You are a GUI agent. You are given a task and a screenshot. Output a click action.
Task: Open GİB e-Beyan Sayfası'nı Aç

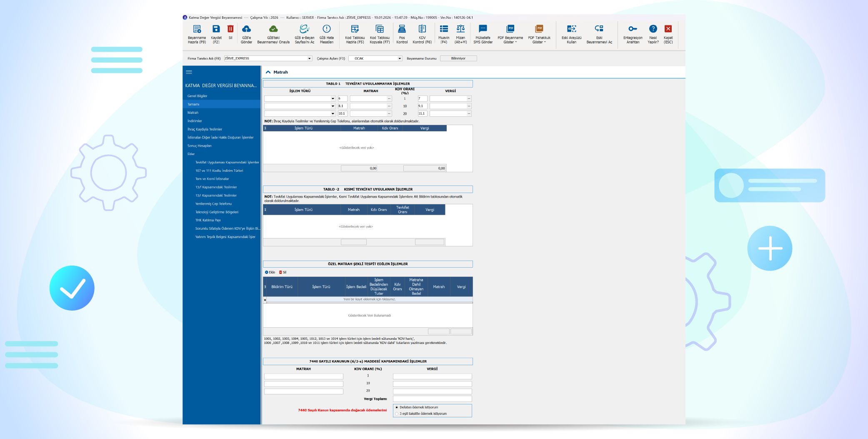pyautogui.click(x=304, y=29)
